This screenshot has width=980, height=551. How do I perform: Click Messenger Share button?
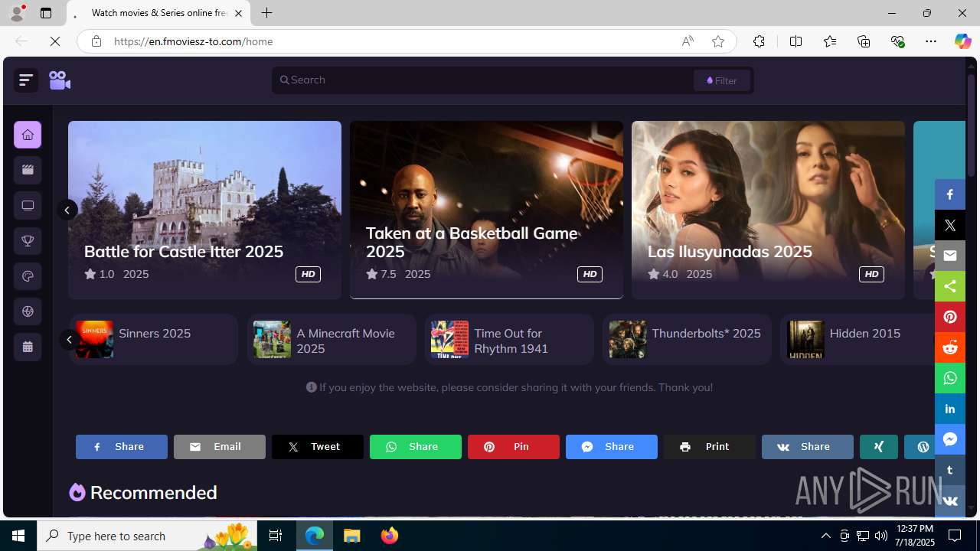pyautogui.click(x=611, y=447)
